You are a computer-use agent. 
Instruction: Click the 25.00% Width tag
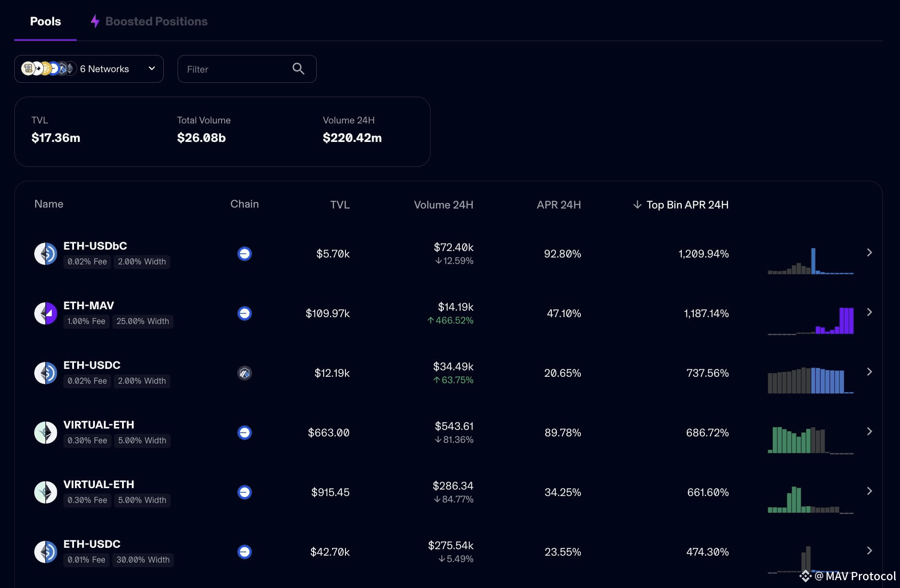[142, 321]
